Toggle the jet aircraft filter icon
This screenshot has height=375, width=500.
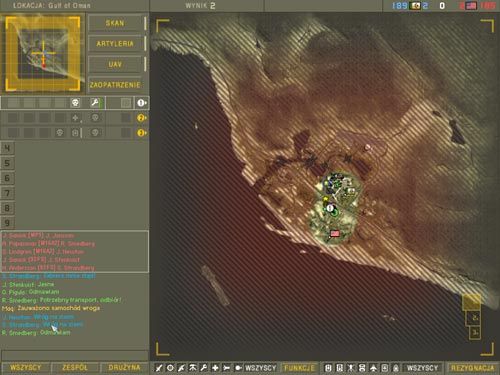coord(373,368)
